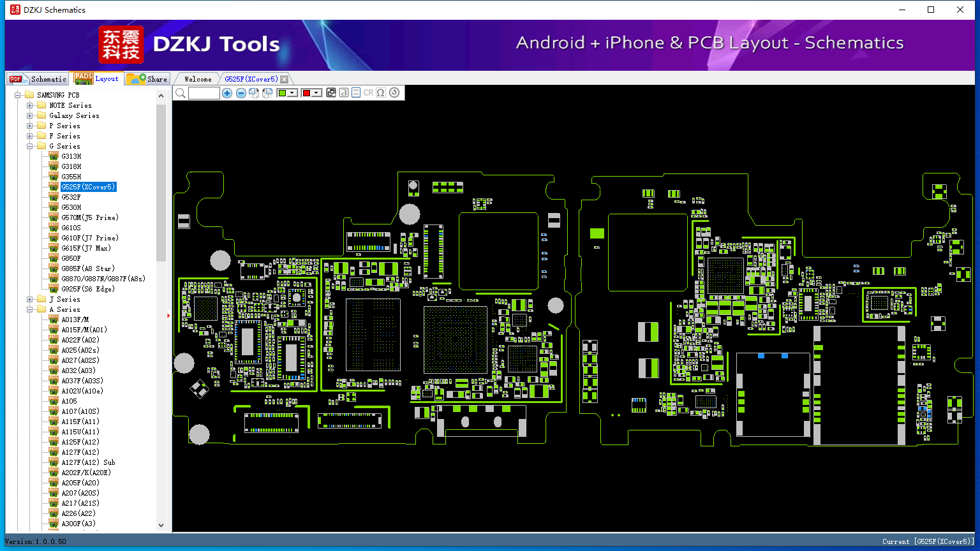
Task: Click the tree panel vertical scrollbar thumb
Action: pyautogui.click(x=161, y=182)
